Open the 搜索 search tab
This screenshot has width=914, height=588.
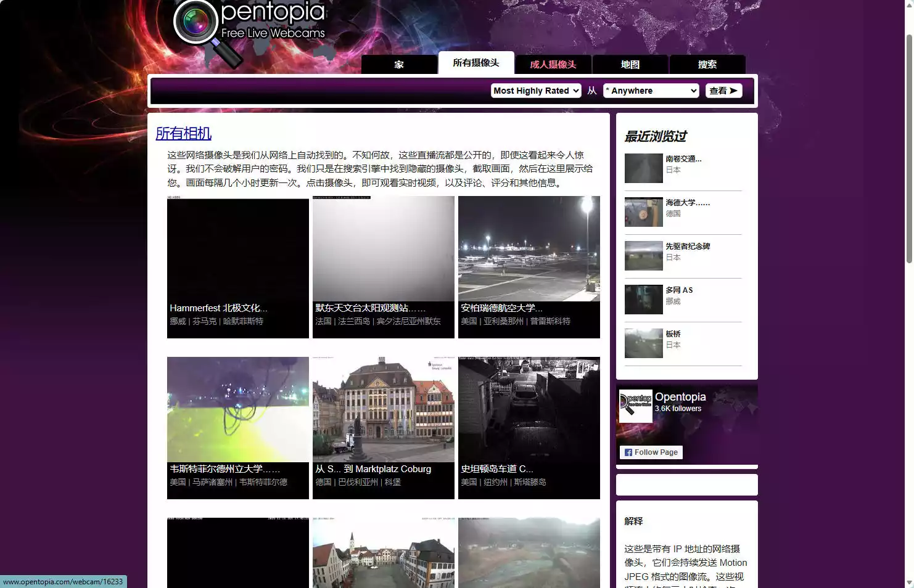[x=707, y=65]
